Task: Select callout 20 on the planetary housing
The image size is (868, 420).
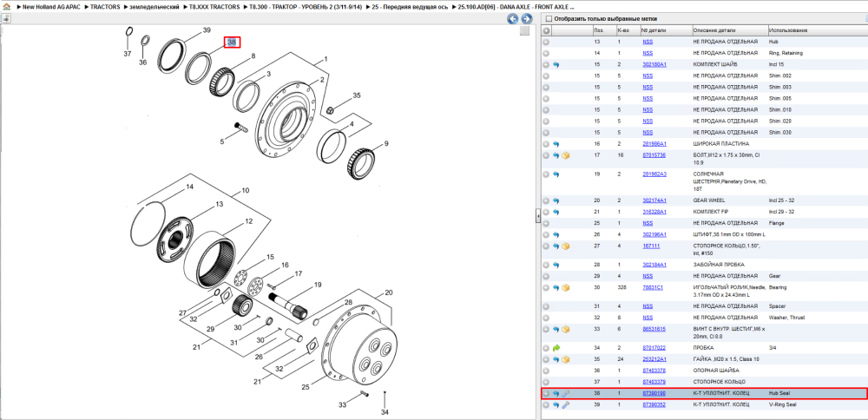Action: click(388, 292)
